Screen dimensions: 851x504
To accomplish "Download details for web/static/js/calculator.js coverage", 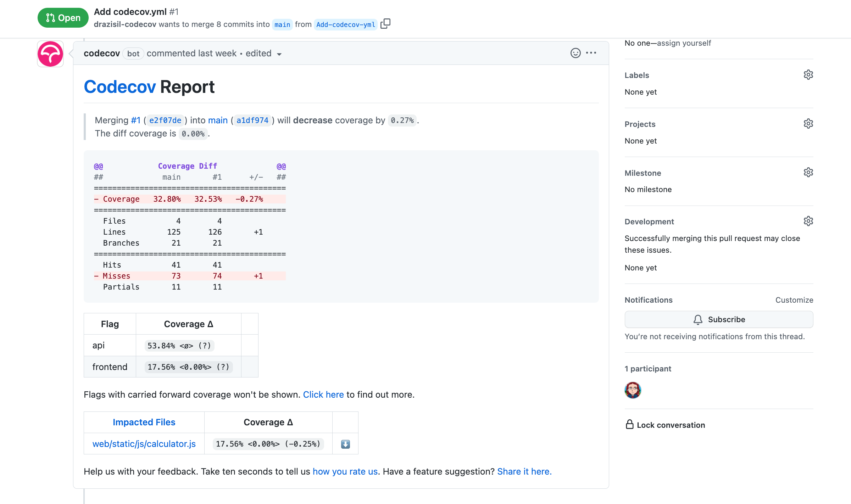I will click(345, 443).
